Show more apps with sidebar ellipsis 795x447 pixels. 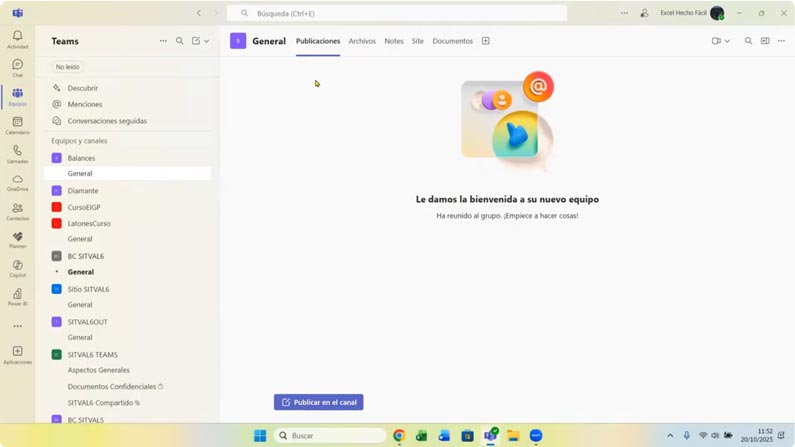point(17,326)
